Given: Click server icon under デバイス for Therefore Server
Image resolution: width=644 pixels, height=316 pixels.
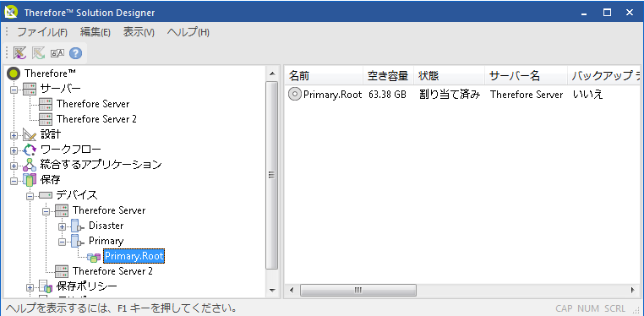Looking at the screenshot, I should (x=62, y=210).
